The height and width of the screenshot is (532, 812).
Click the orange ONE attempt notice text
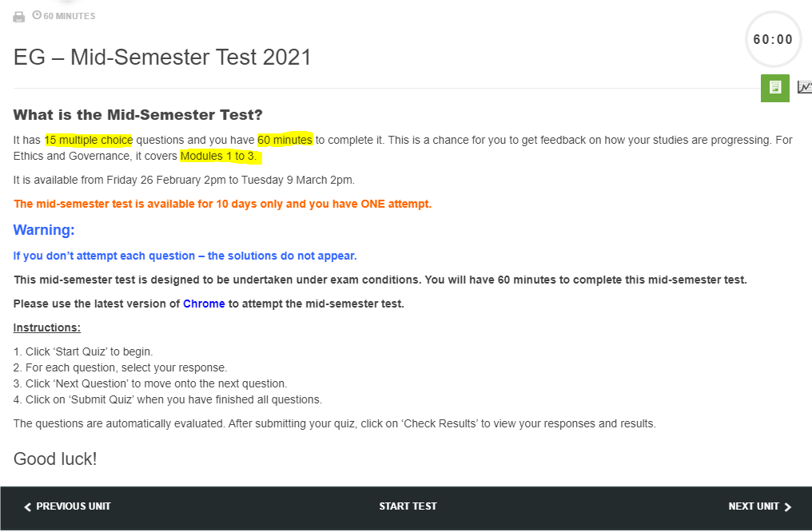tap(222, 204)
